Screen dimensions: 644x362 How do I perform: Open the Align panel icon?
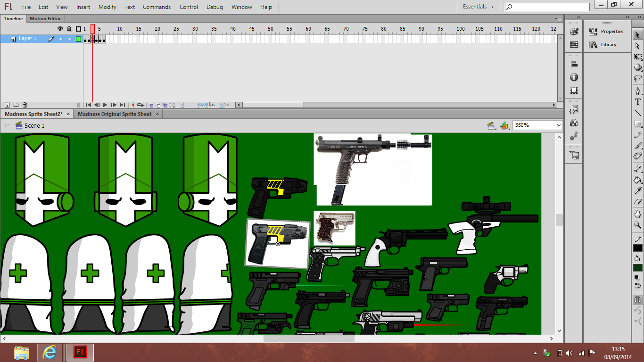(x=574, y=64)
